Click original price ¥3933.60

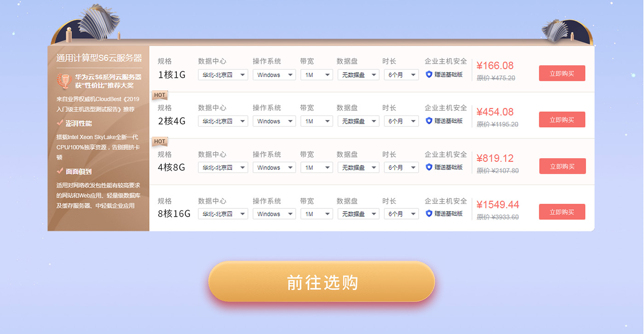click(x=498, y=218)
